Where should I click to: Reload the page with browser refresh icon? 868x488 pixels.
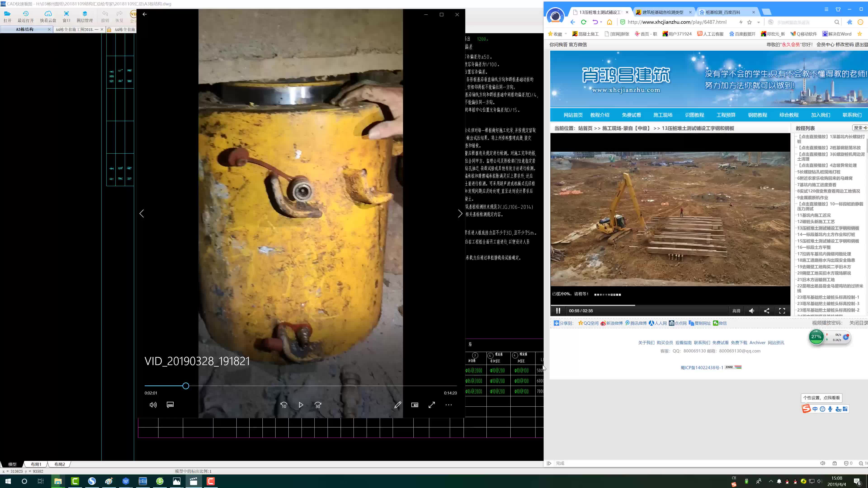[584, 22]
